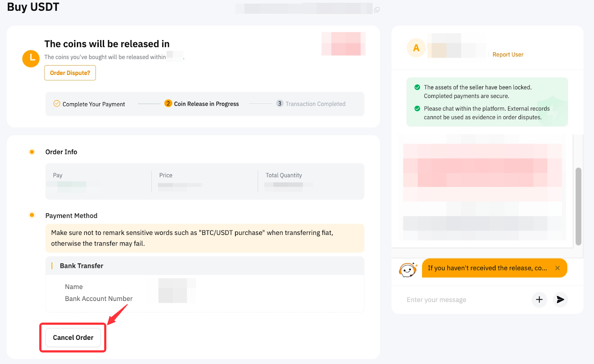Dismiss the orange release reminder tip
The height and width of the screenshot is (364, 594).
click(557, 268)
